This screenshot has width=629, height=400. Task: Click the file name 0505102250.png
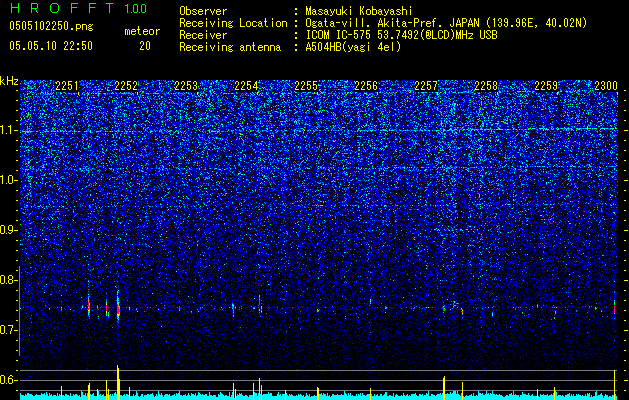point(51,26)
